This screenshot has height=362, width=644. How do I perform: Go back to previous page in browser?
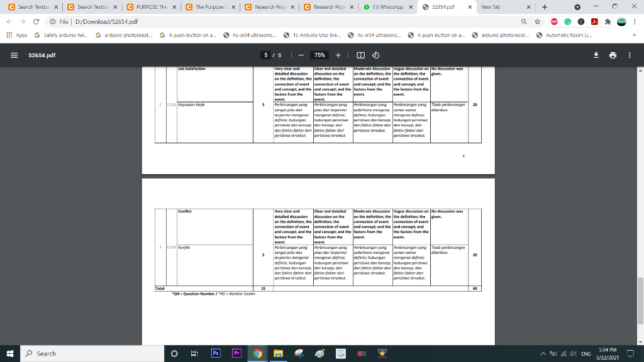click(x=9, y=22)
